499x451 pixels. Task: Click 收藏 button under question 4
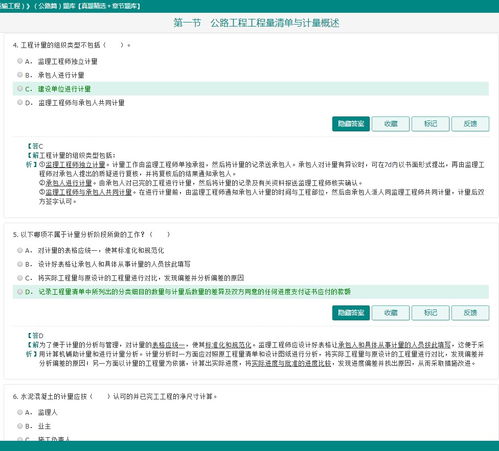point(391,124)
